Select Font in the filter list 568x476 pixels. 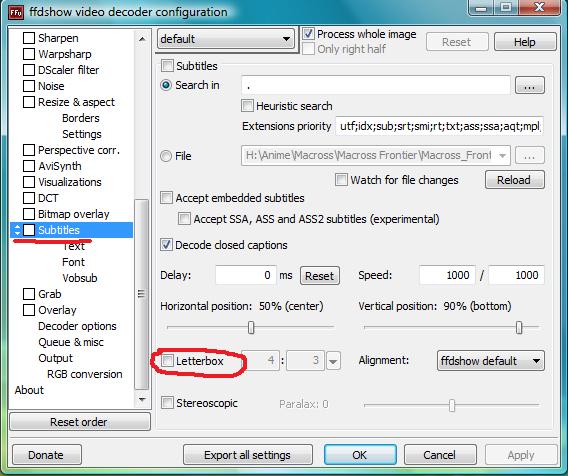74,262
